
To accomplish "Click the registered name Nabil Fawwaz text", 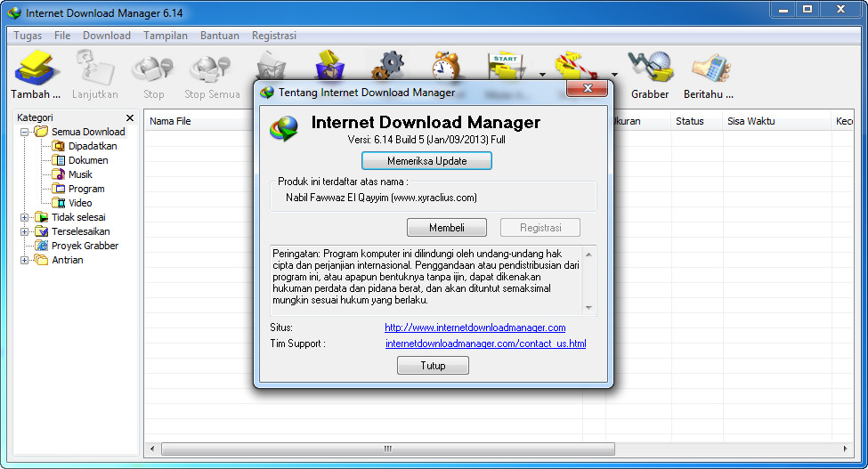I will [381, 198].
